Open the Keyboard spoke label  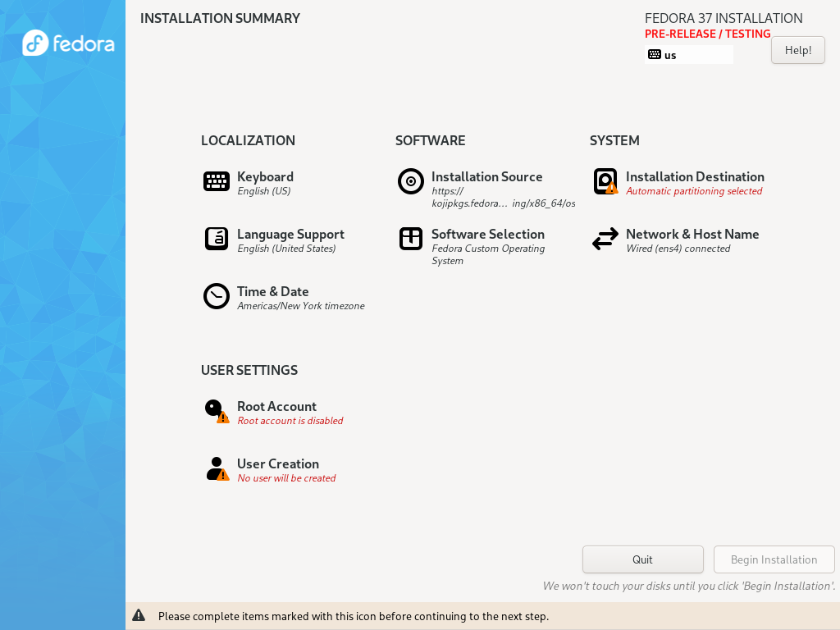[x=265, y=177]
